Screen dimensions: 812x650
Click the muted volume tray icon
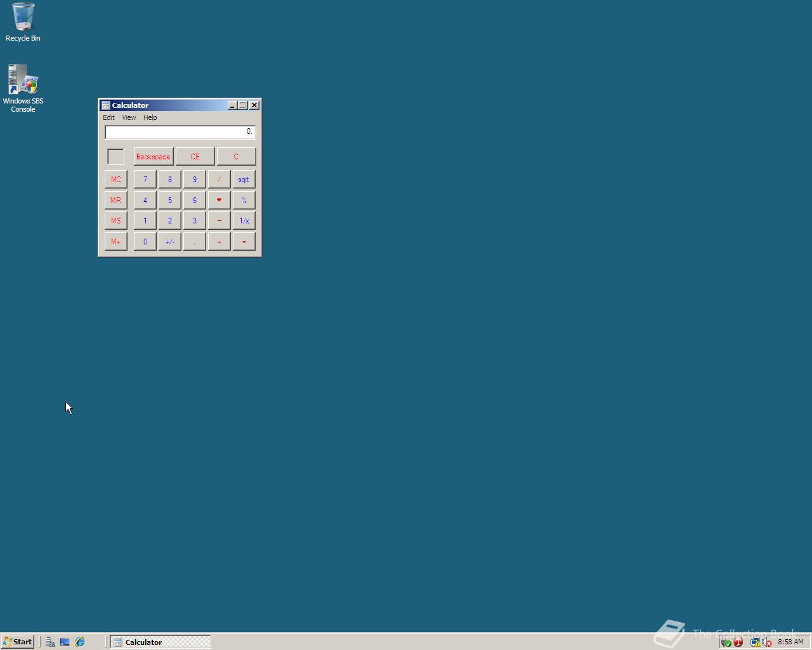[x=767, y=642]
